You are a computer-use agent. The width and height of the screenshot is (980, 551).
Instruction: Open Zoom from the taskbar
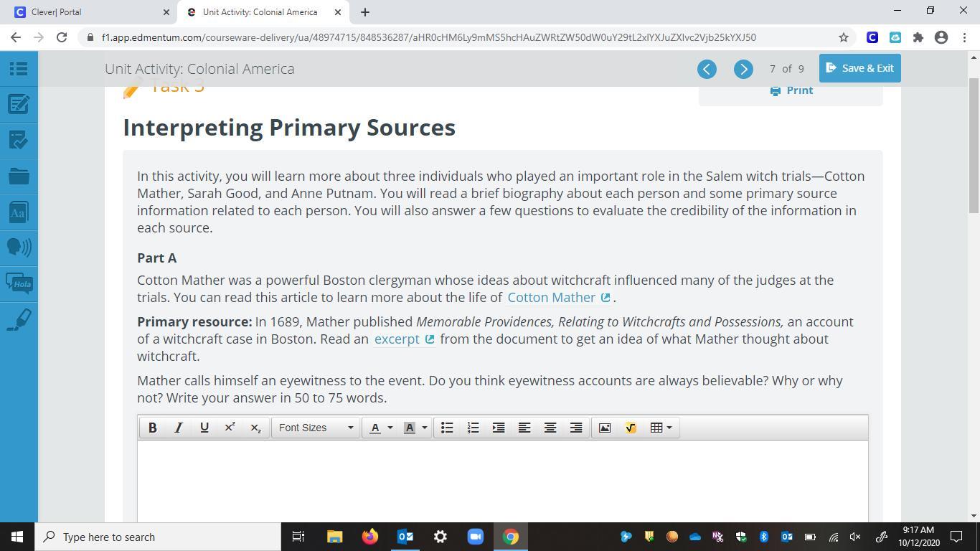[476, 537]
